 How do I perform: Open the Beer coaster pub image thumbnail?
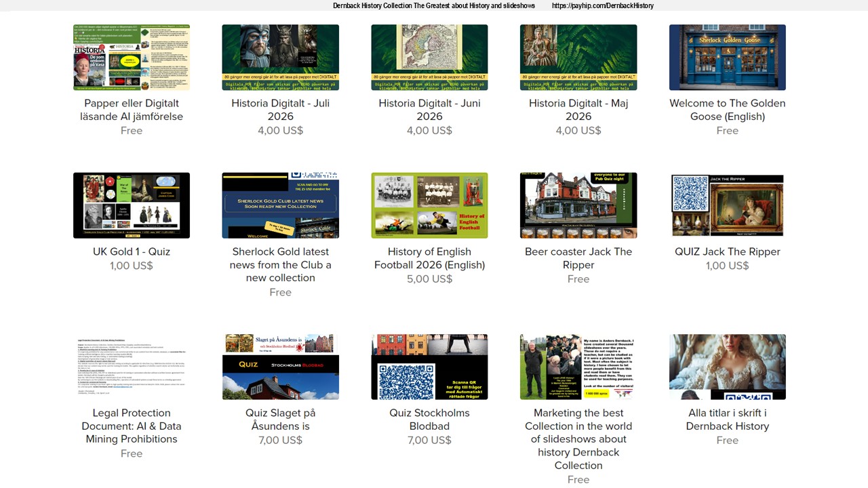[578, 205]
